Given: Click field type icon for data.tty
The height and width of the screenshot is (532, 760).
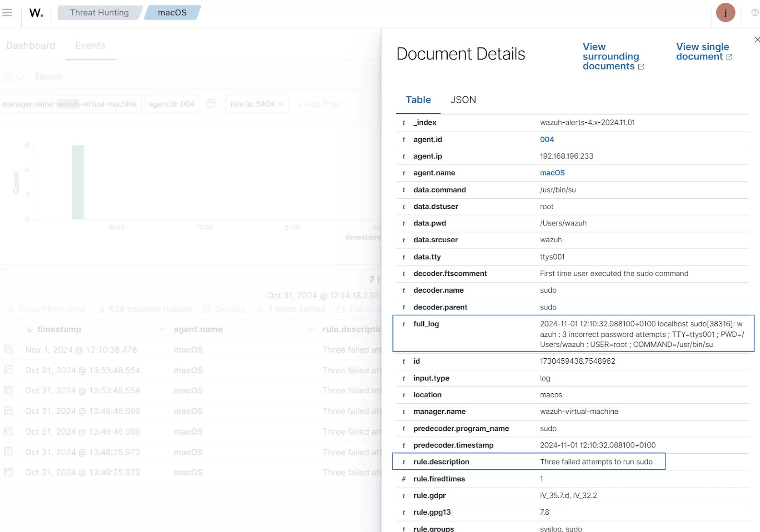Looking at the screenshot, I should pyautogui.click(x=404, y=257).
